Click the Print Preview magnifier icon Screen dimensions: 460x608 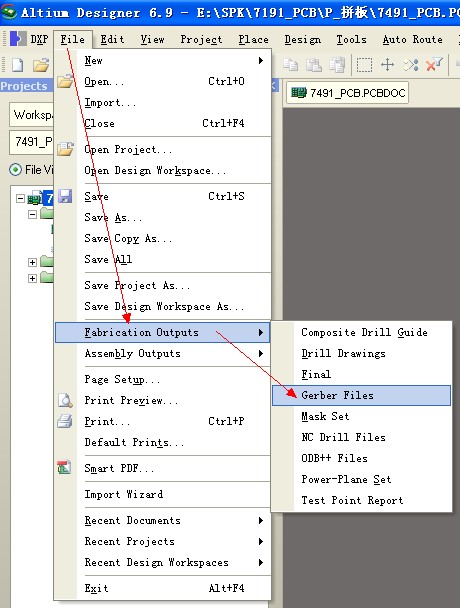65,400
